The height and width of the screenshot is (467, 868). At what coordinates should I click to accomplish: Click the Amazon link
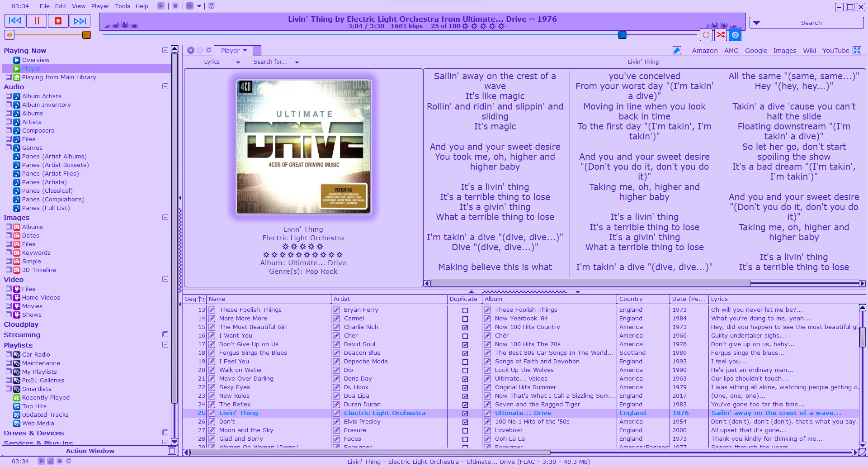pos(705,51)
